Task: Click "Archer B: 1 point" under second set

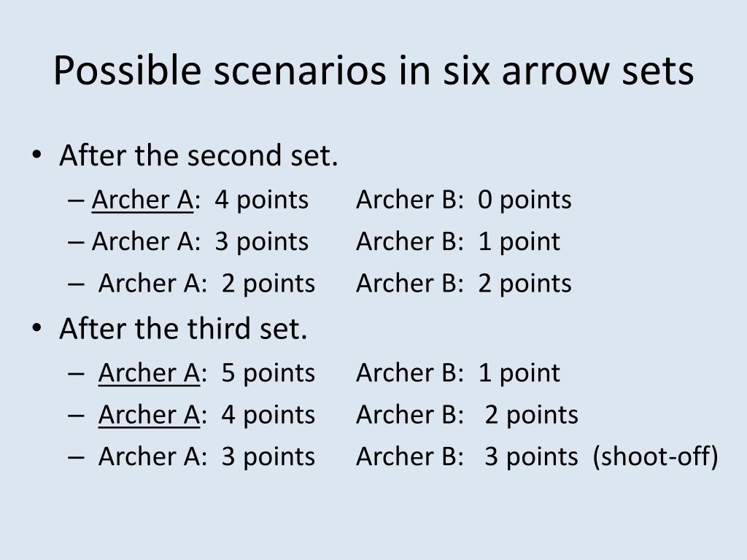Action: click(458, 242)
